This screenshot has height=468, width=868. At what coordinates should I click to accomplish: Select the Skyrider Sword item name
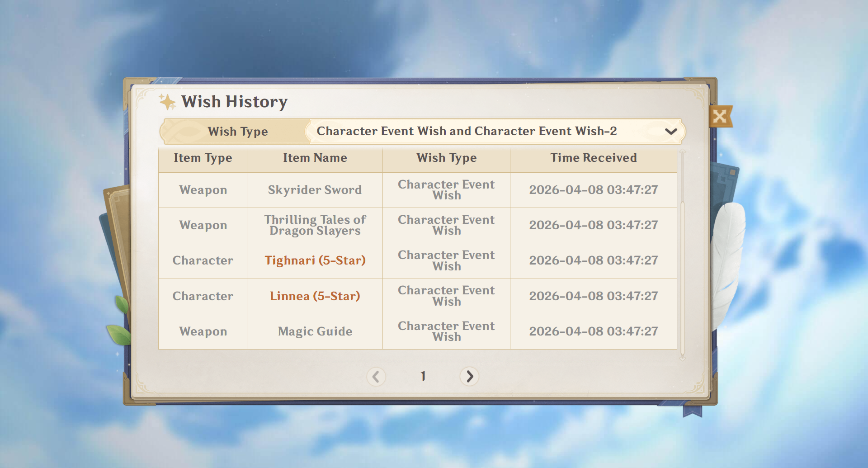coord(315,190)
